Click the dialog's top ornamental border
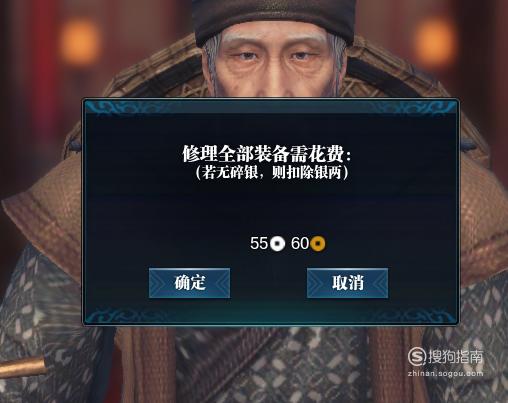Image resolution: width=508 pixels, height=403 pixels. click(x=271, y=107)
